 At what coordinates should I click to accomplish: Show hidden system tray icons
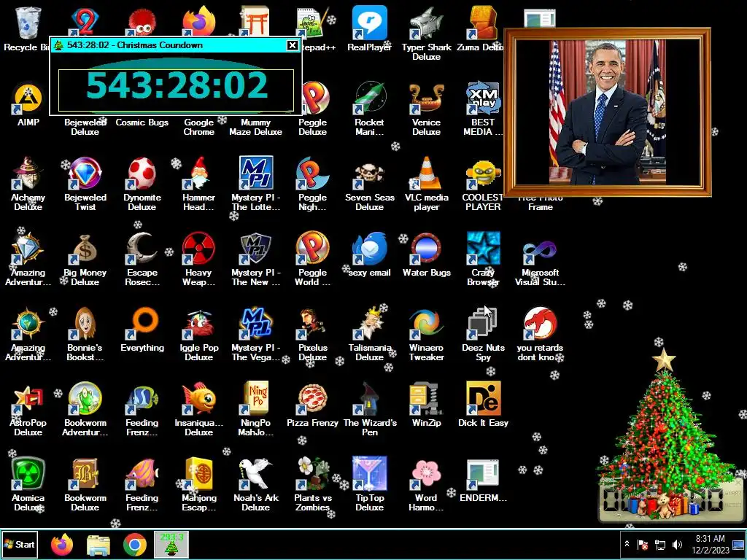[x=627, y=544]
